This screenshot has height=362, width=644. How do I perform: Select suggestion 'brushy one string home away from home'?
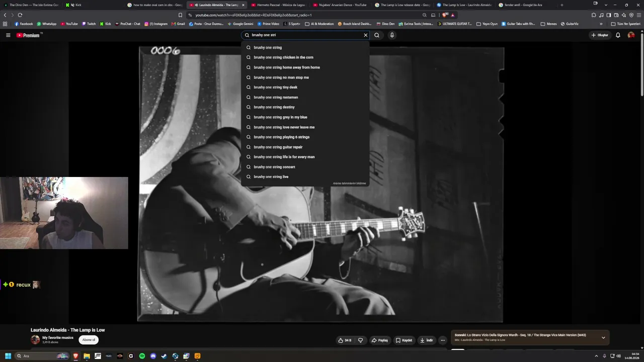305,67
